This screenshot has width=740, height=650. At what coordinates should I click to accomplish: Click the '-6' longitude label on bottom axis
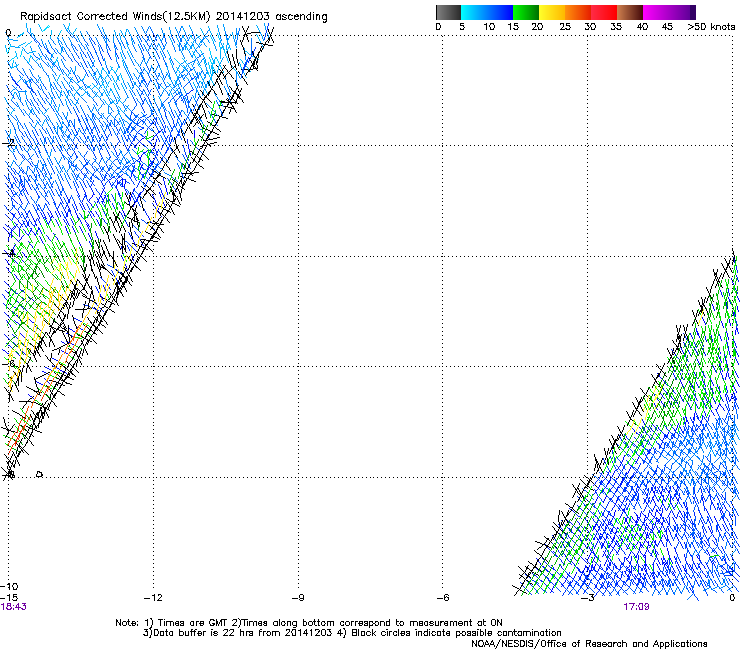pyautogui.click(x=442, y=598)
